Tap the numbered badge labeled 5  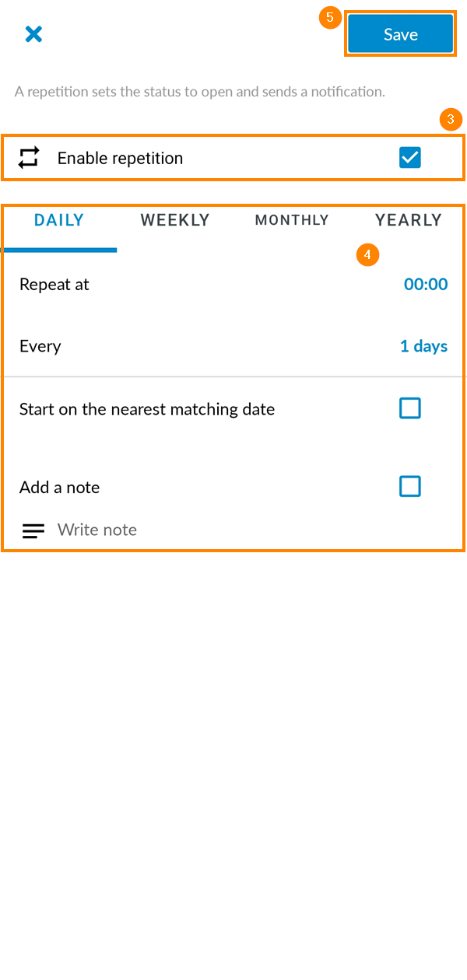[330, 16]
